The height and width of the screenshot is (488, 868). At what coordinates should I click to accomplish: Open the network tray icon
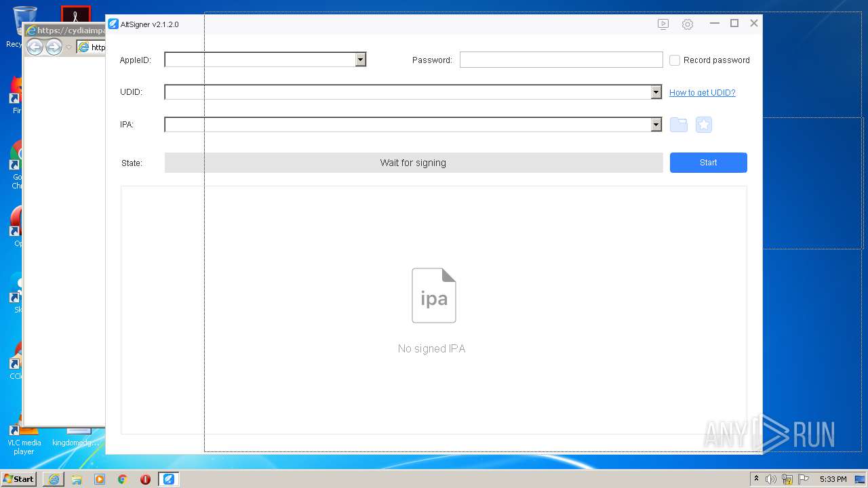[787, 479]
